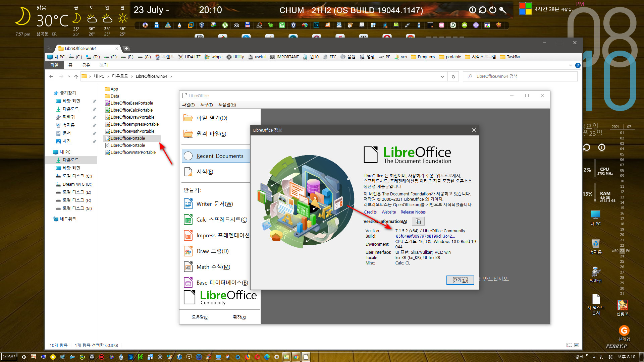Select the LibreOfficeCalcPortable file
The width and height of the screenshot is (644, 362).
pos(128,110)
